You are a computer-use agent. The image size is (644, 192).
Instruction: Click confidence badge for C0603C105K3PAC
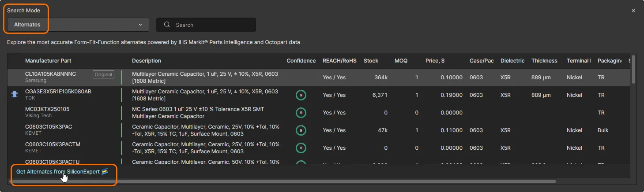point(301,130)
